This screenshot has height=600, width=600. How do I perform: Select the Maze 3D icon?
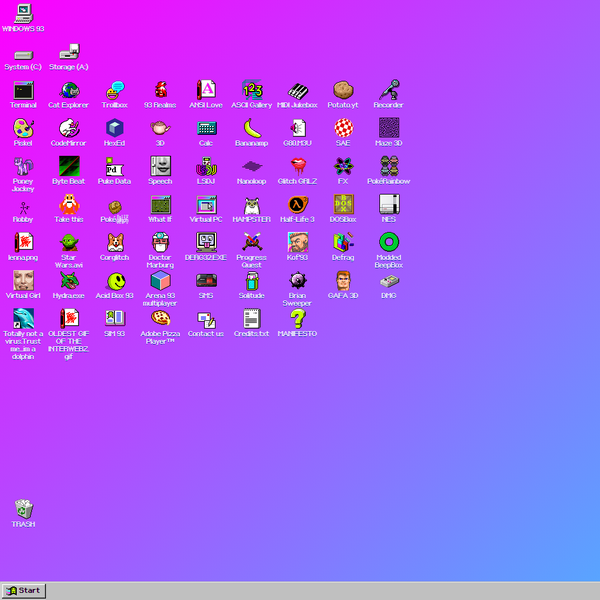(389, 128)
